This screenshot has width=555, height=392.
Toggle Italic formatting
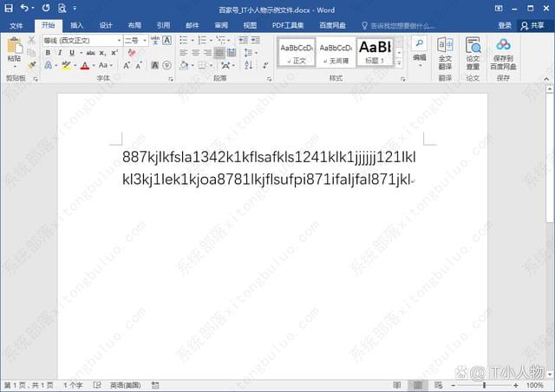tap(60, 53)
